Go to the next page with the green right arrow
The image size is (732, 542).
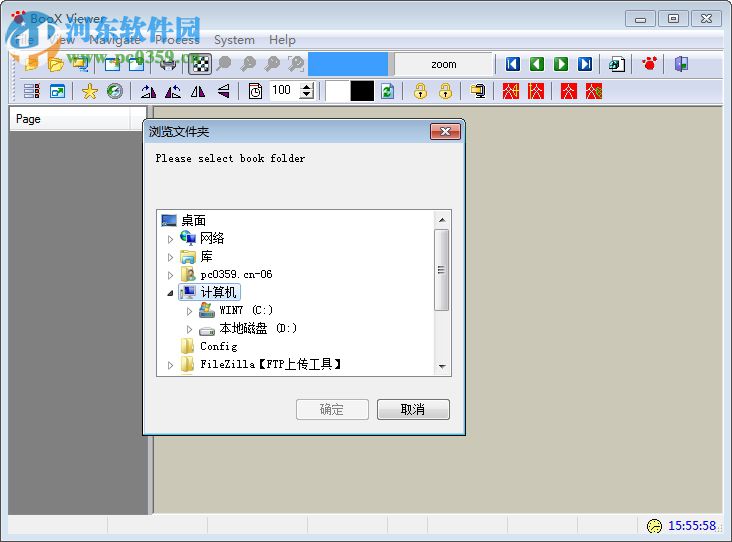tap(561, 64)
